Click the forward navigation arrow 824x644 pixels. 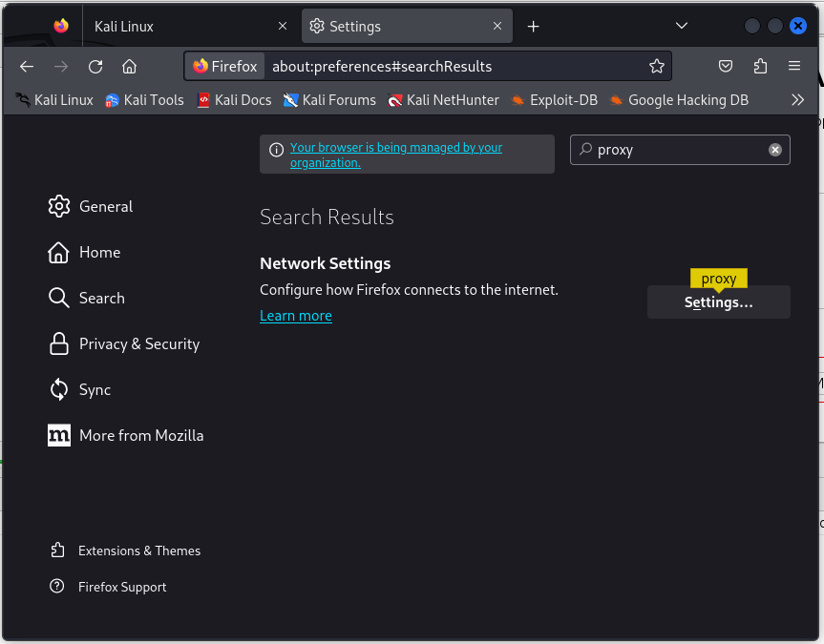(61, 67)
